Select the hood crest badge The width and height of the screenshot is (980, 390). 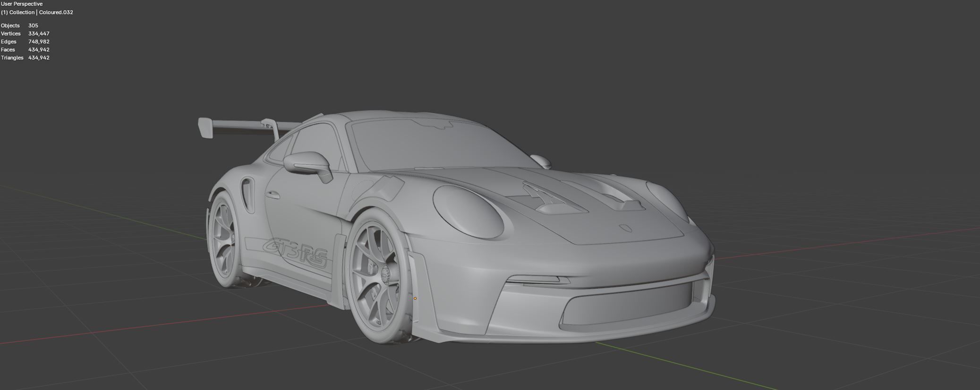coord(626,228)
